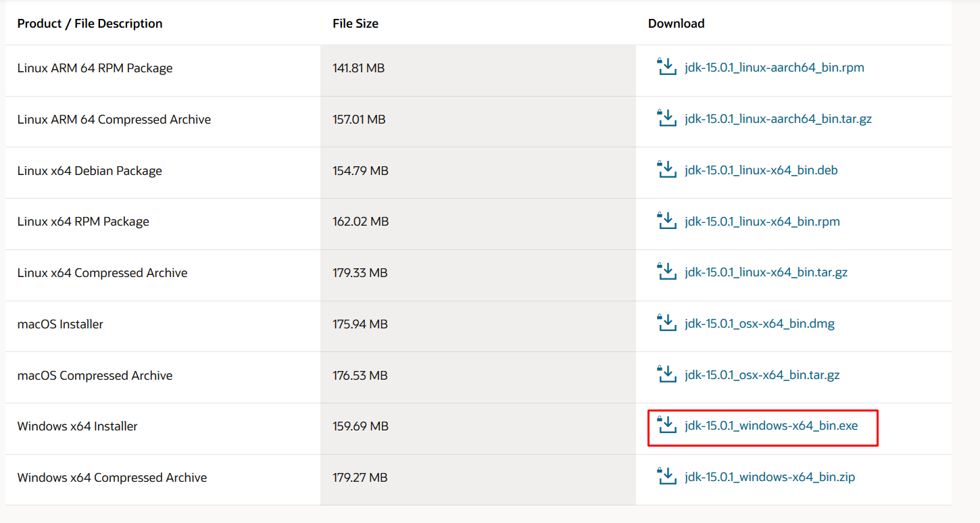Select Linux ARM 64 RPM Package text
The width and height of the screenshot is (980, 523).
coord(95,68)
